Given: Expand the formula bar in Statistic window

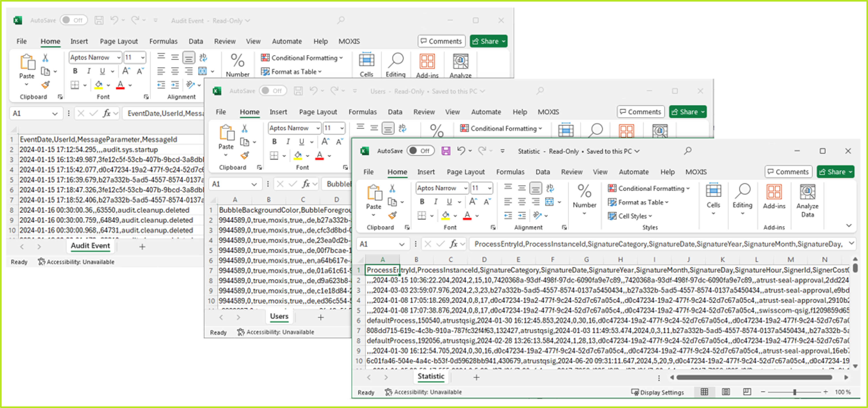Looking at the screenshot, I should [x=851, y=243].
